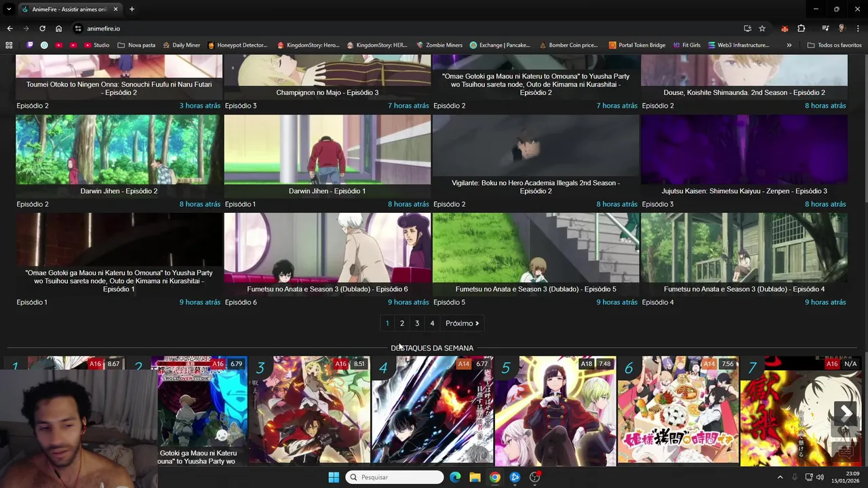
Task: Open the Daily Miner bookmark
Action: point(181,45)
